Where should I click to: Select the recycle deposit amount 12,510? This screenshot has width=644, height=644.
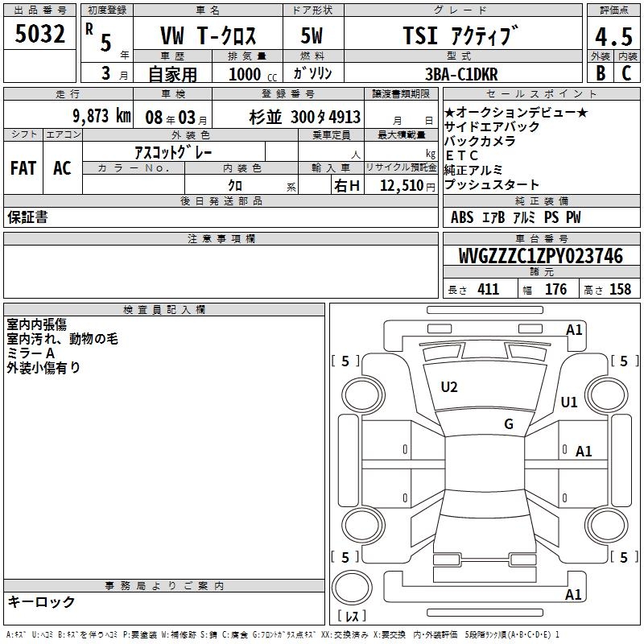(400, 186)
